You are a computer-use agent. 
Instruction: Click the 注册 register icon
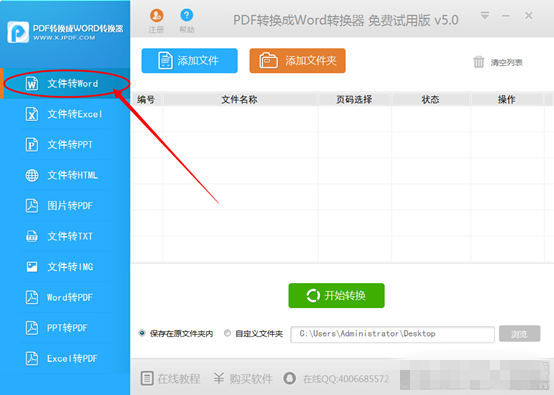[x=157, y=16]
